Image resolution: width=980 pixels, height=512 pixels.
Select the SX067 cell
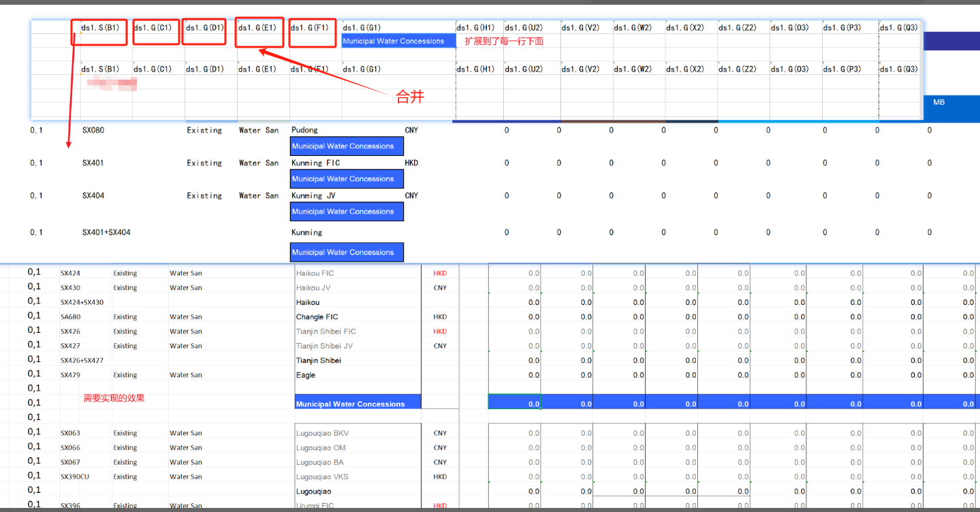point(70,462)
